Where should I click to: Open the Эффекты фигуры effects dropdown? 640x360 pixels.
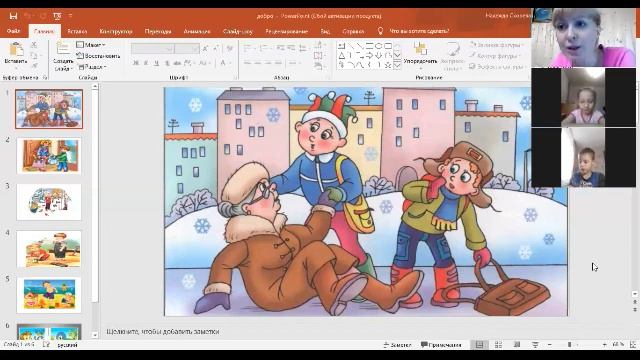coord(497,67)
